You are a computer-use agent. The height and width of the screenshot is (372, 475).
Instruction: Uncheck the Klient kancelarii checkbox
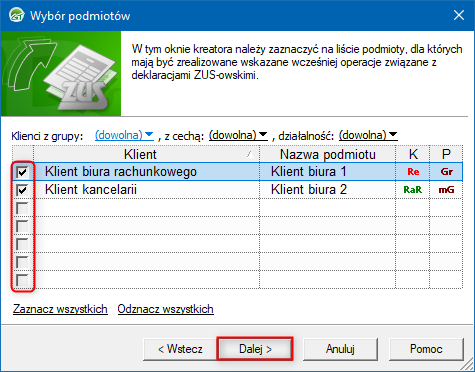coord(22,190)
